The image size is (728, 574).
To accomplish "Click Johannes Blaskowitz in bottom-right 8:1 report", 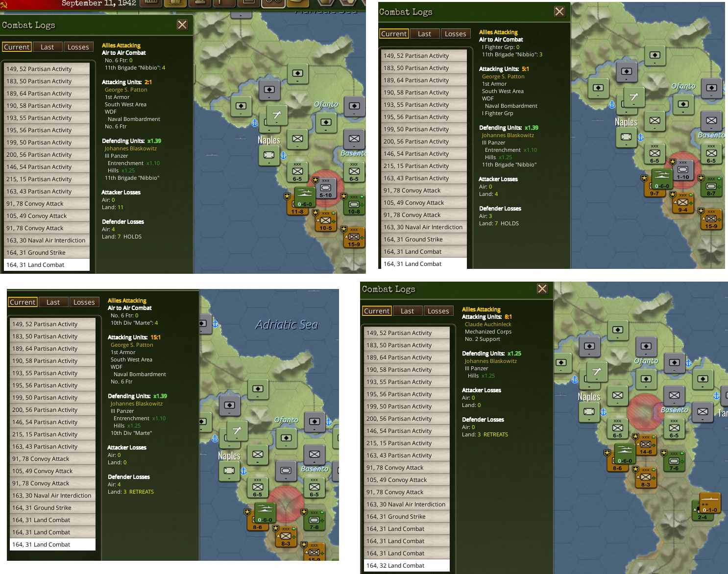I will (x=491, y=361).
